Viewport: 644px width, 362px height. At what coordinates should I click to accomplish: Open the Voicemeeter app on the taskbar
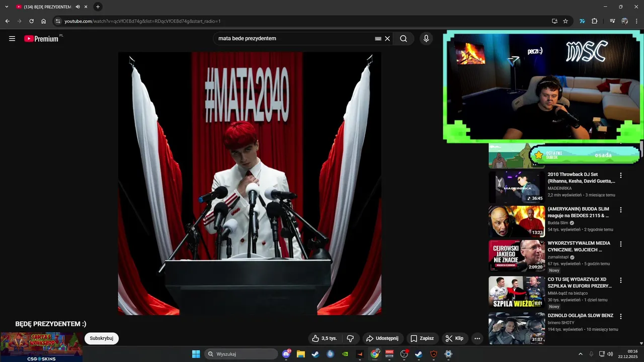coord(389,354)
